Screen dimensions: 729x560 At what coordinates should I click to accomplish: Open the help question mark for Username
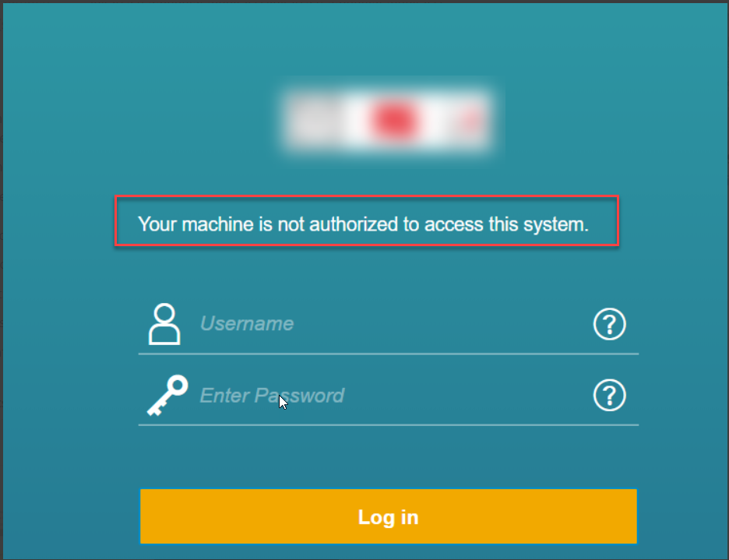610,324
